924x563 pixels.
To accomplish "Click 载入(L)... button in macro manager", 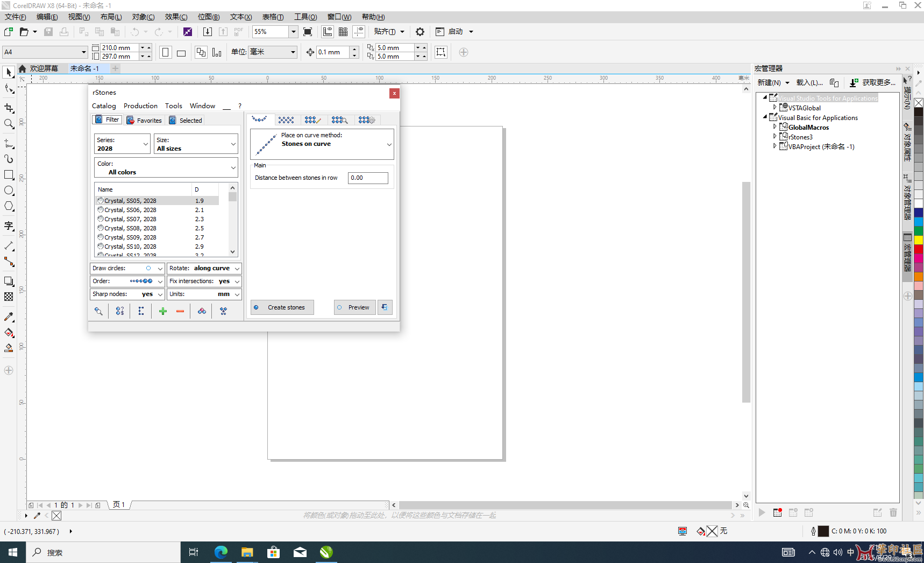I will [x=809, y=82].
